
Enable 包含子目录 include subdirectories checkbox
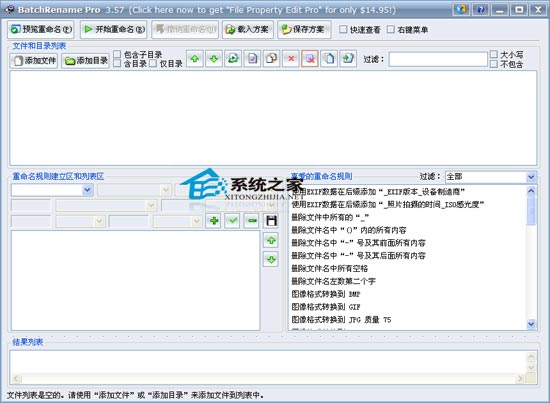pyautogui.click(x=117, y=54)
